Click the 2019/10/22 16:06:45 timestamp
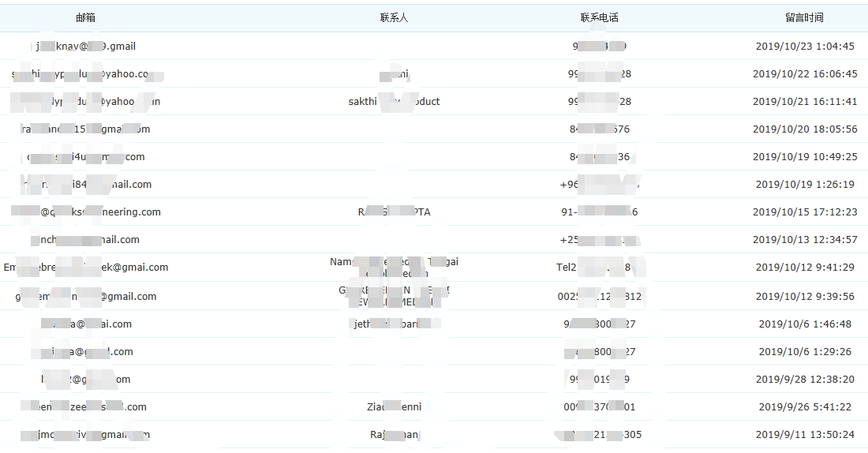868x453 pixels. pyautogui.click(x=804, y=74)
